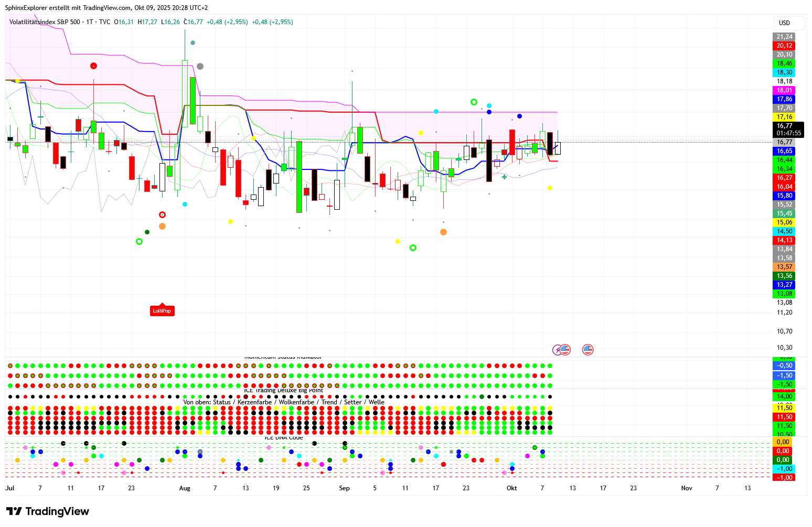The width and height of the screenshot is (812, 527).
Task: Click the purple lightning event icon
Action: [558, 350]
